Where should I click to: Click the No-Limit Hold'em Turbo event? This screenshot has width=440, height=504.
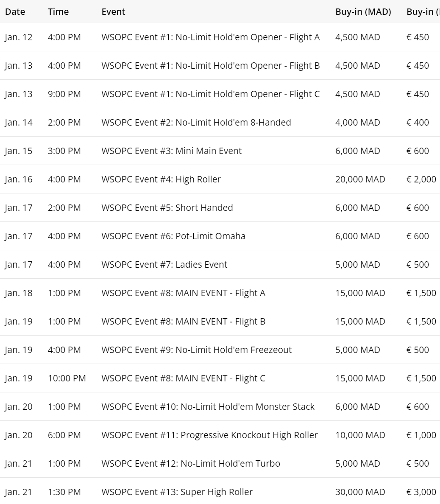click(x=191, y=464)
